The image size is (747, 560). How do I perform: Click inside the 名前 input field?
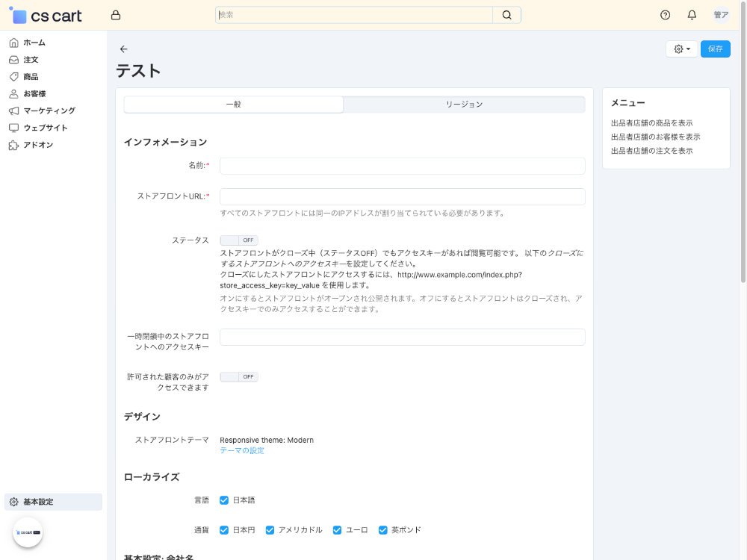(x=402, y=166)
